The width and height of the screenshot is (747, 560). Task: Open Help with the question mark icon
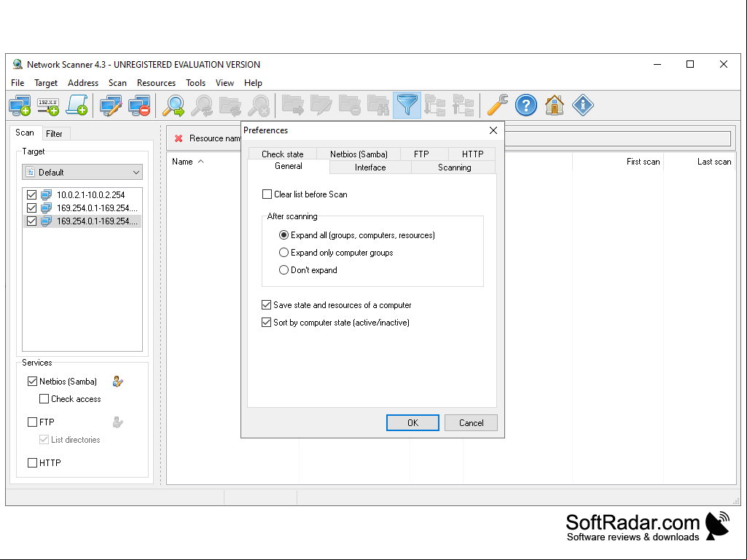click(x=526, y=106)
